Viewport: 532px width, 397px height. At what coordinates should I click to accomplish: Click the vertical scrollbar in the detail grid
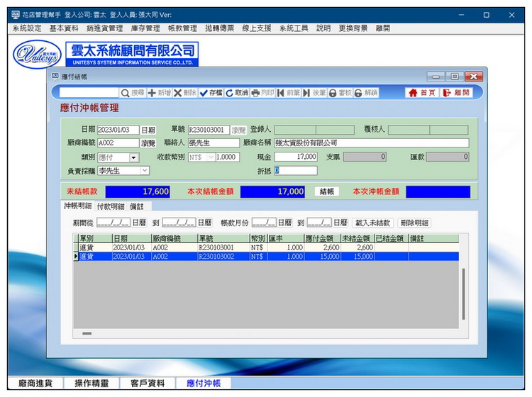(465, 291)
